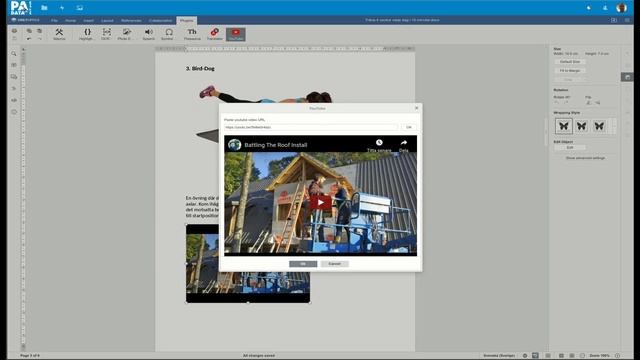Click the print icon in toolbar
This screenshot has height=360, width=640.
click(14, 31)
